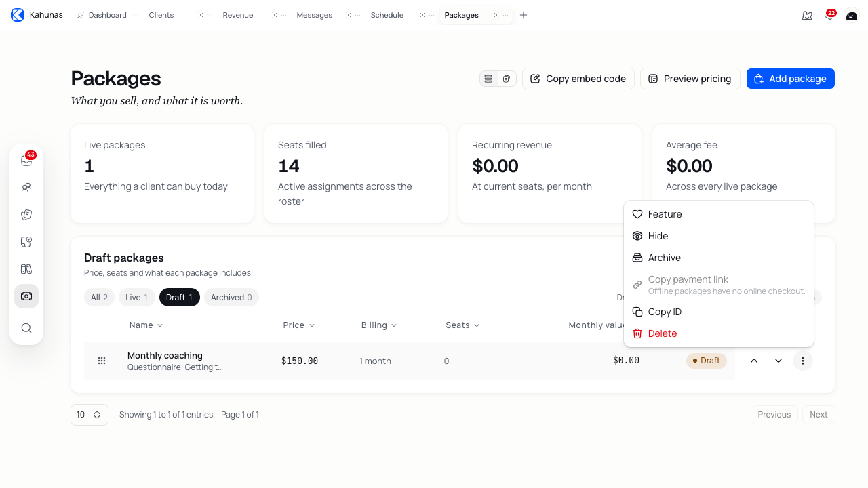Grab the drag handle on Monthly coaching row

102,361
